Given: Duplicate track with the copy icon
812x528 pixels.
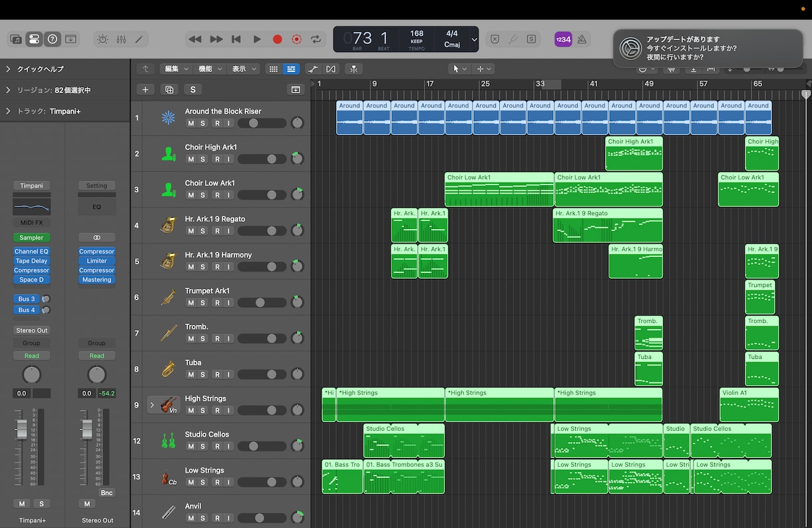Looking at the screenshot, I should tap(169, 89).
